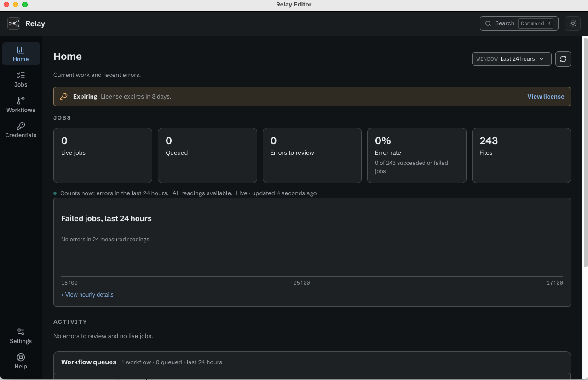Open the Queued card
This screenshot has width=588, height=380.
pos(208,156)
